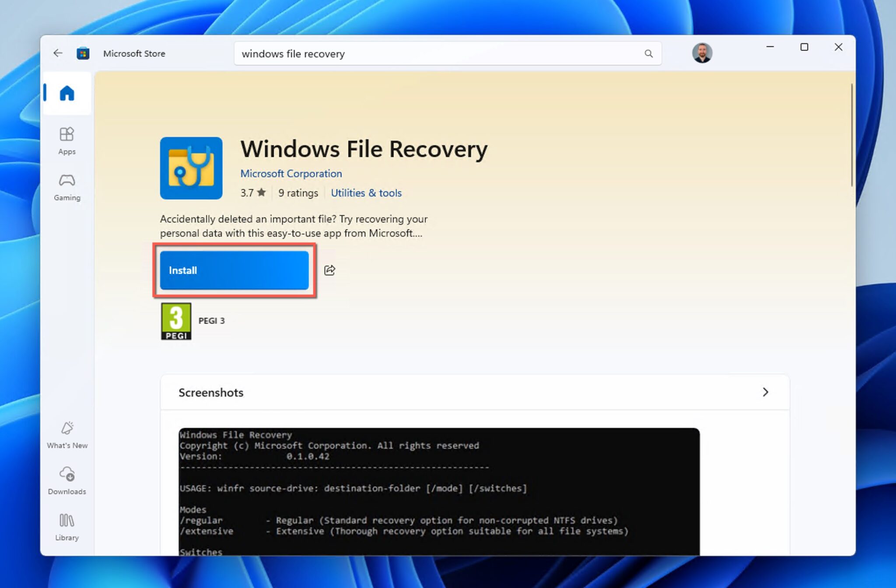Viewport: 896px width, 588px height.
Task: Open the Home section in the sidebar
Action: point(66,93)
